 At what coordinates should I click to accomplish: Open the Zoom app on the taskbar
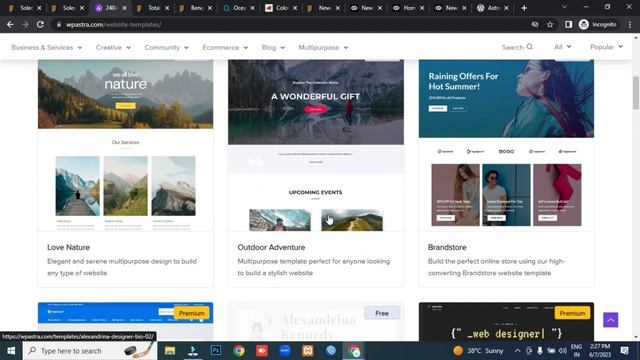click(x=285, y=351)
